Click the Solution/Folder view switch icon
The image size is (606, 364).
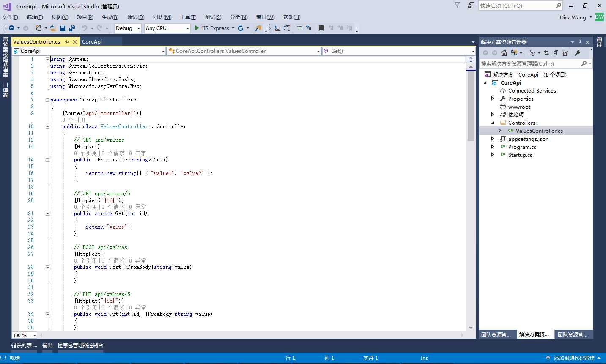click(x=514, y=53)
